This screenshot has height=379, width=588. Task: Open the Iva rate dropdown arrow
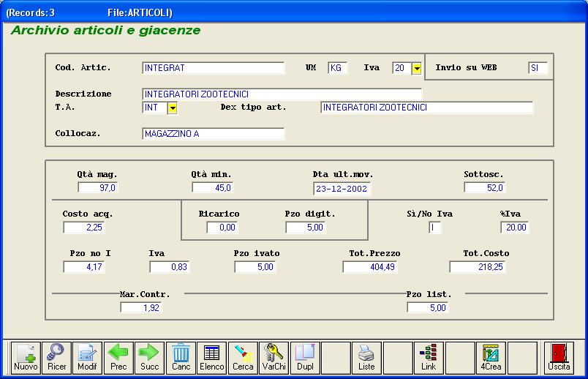pos(417,68)
